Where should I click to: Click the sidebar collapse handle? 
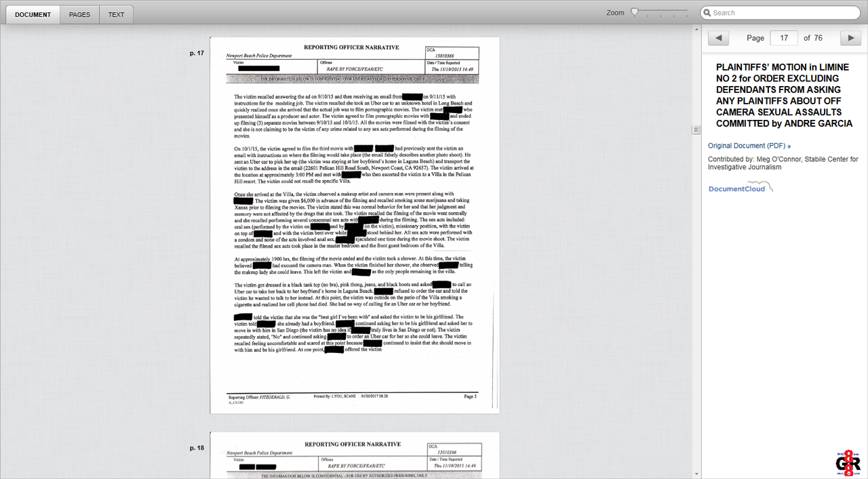point(696,129)
